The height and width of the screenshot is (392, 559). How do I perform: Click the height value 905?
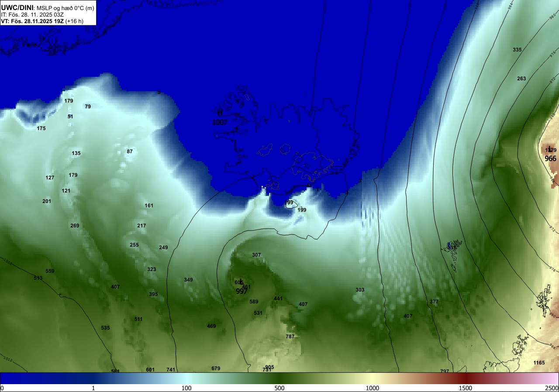click(269, 367)
